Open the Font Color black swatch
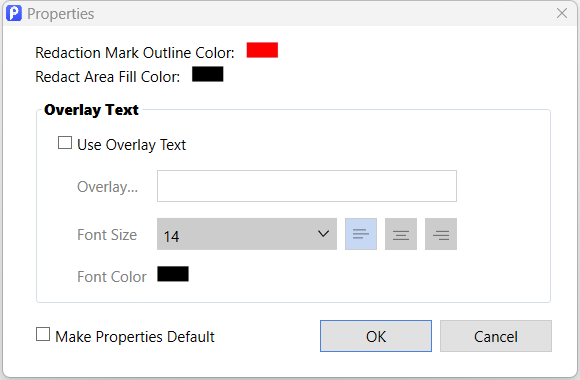 (173, 274)
